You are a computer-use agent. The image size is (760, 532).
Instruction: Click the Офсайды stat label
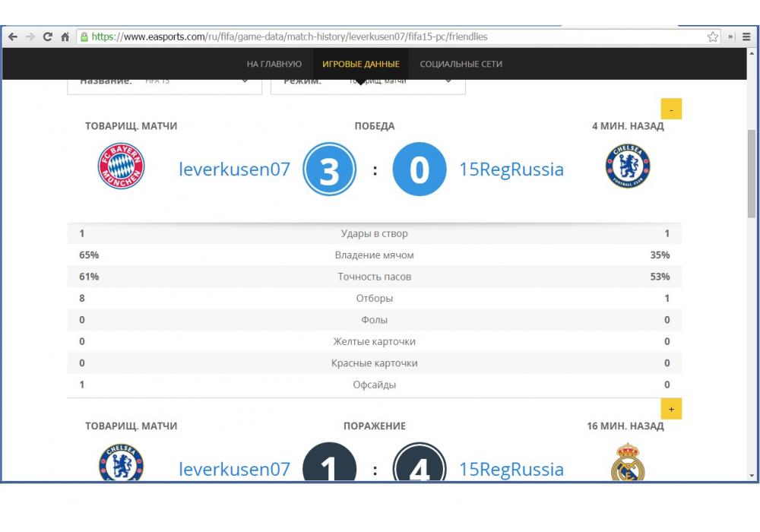(x=374, y=385)
